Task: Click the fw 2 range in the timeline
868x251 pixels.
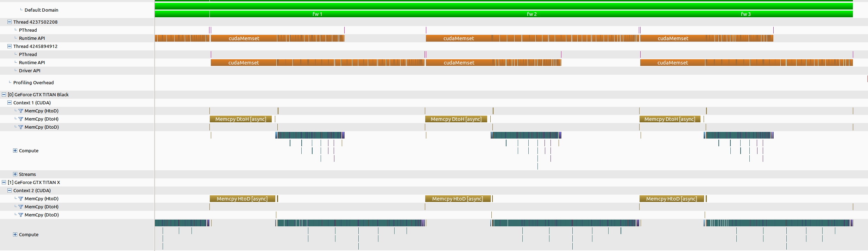Action: click(x=532, y=14)
